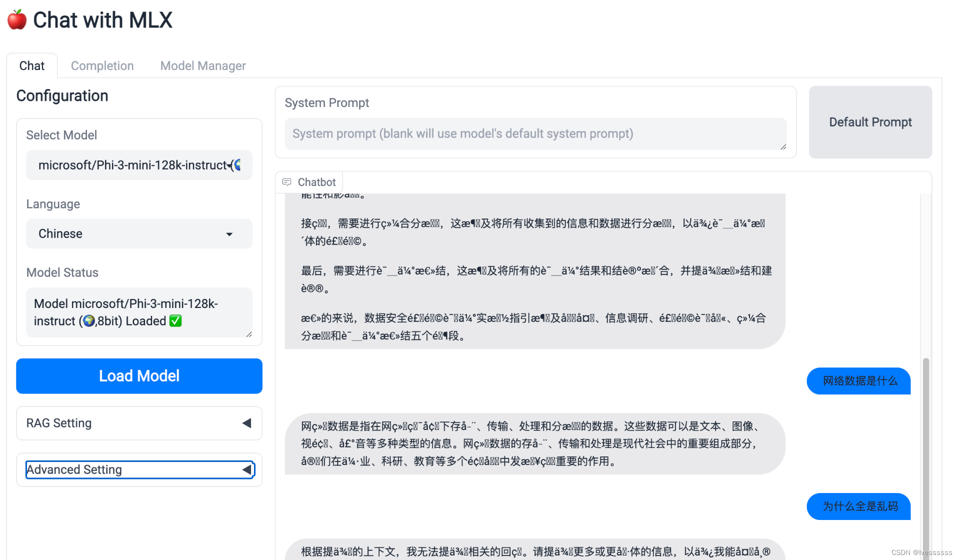960x560 pixels.
Task: Click the globe emoji in the Model Status box
Action: pyautogui.click(x=88, y=321)
